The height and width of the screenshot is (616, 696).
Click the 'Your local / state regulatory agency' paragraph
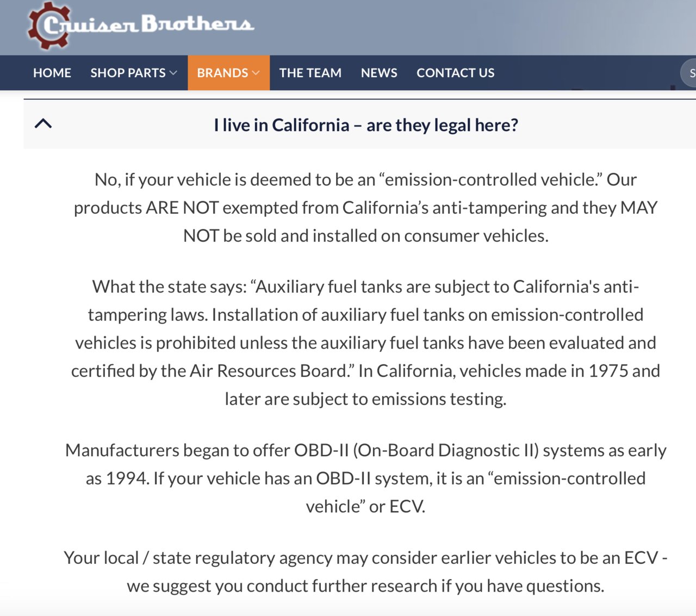[x=366, y=572]
